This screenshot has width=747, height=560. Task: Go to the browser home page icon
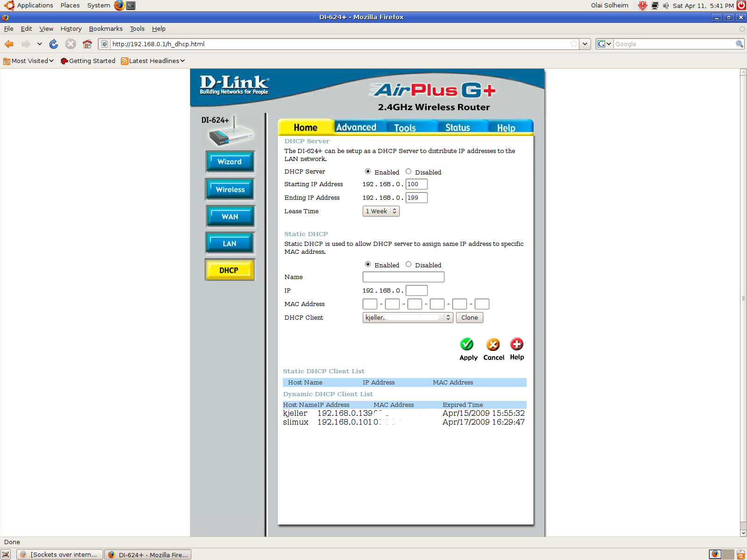point(87,44)
